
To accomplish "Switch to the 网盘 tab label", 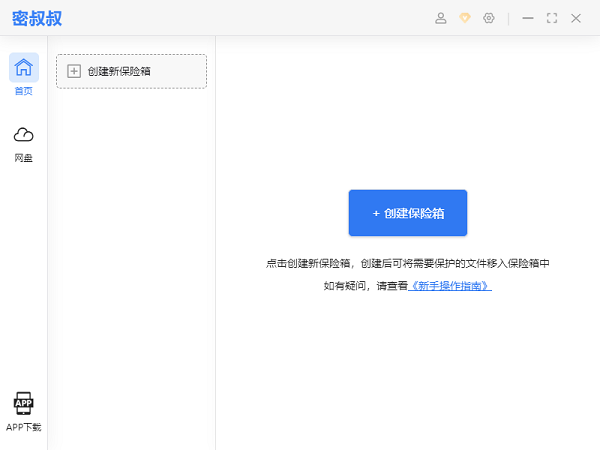I will (x=24, y=158).
